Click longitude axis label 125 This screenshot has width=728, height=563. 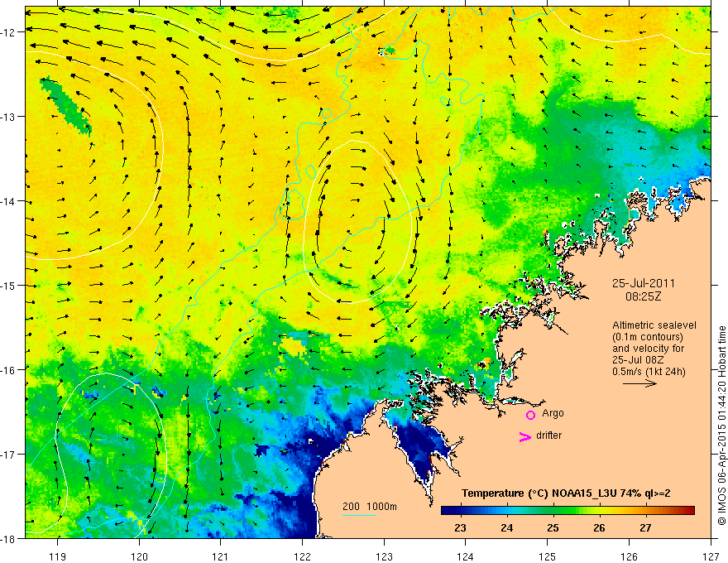[x=548, y=556]
